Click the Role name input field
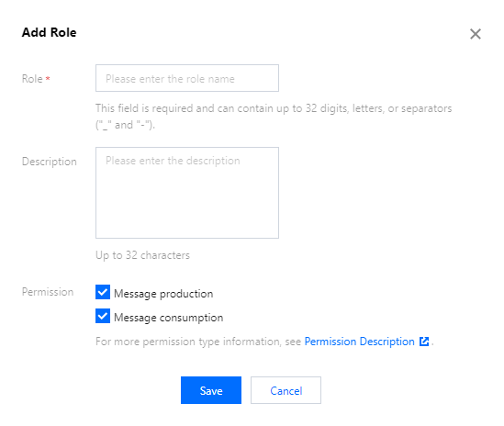504x426 pixels. [187, 78]
